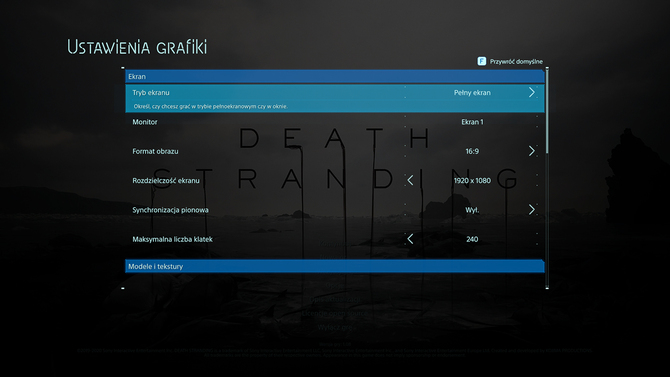Select the Tryb ekranu setting row

pos(335,98)
